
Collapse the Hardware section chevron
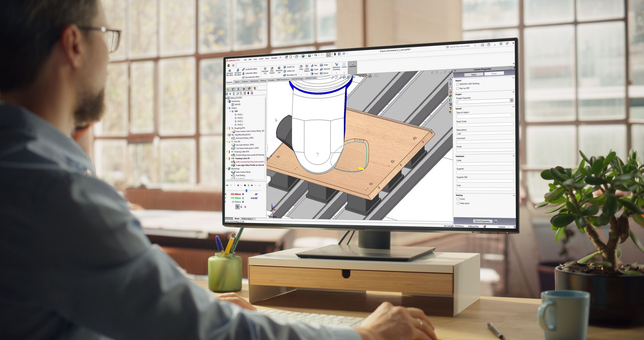(514, 156)
